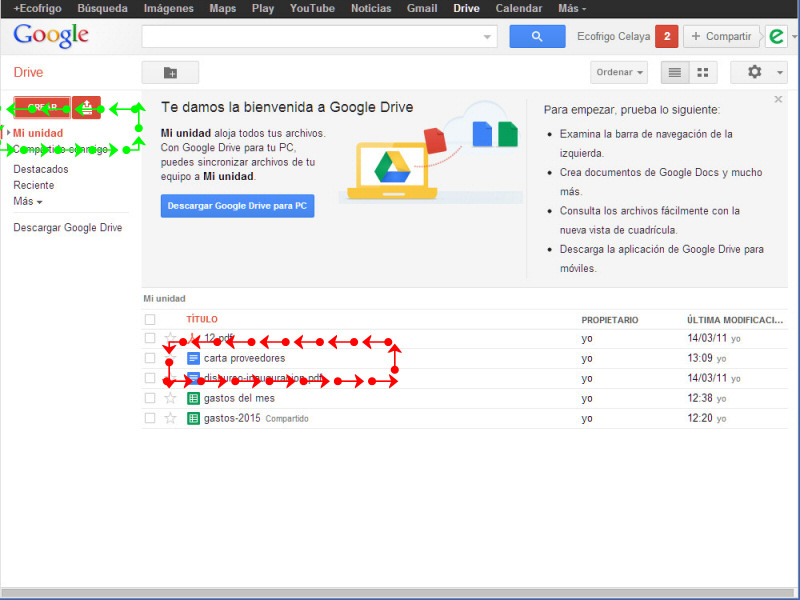Screen dimensions: 800x600
Task: Expand the Más menu in sidebar
Action: tap(28, 201)
